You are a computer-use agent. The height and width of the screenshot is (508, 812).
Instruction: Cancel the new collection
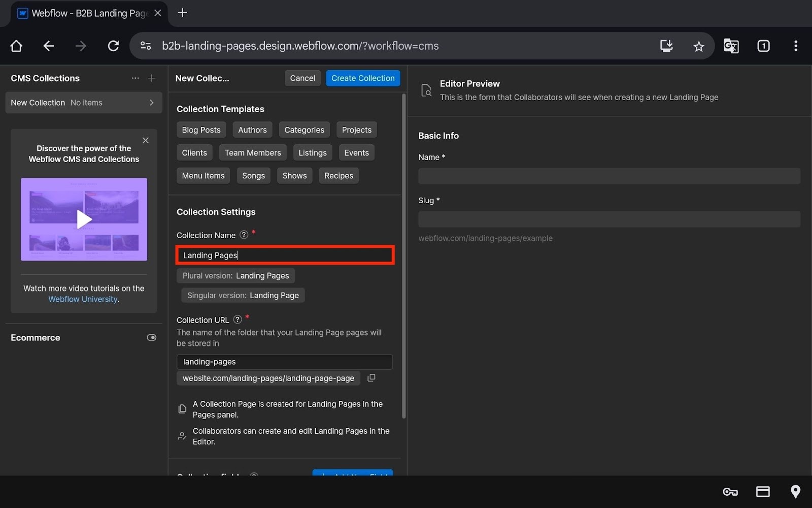click(x=302, y=78)
